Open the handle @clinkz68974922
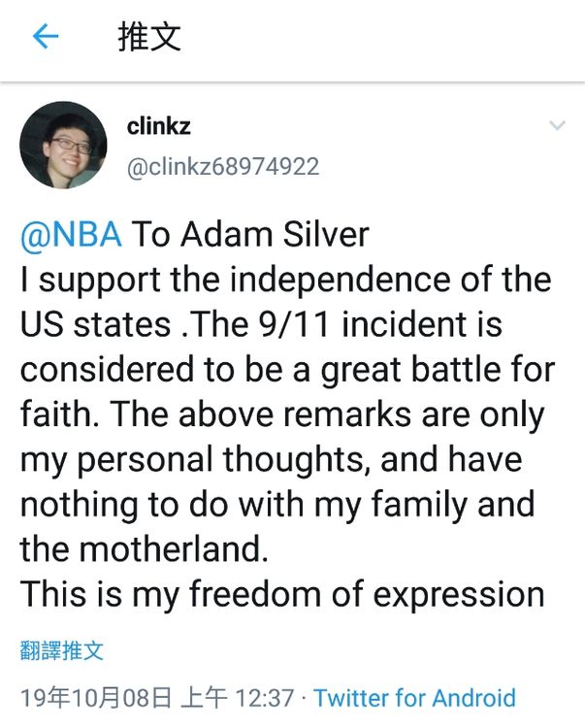Image resolution: width=585 pixels, height=728 pixels. click(x=223, y=167)
